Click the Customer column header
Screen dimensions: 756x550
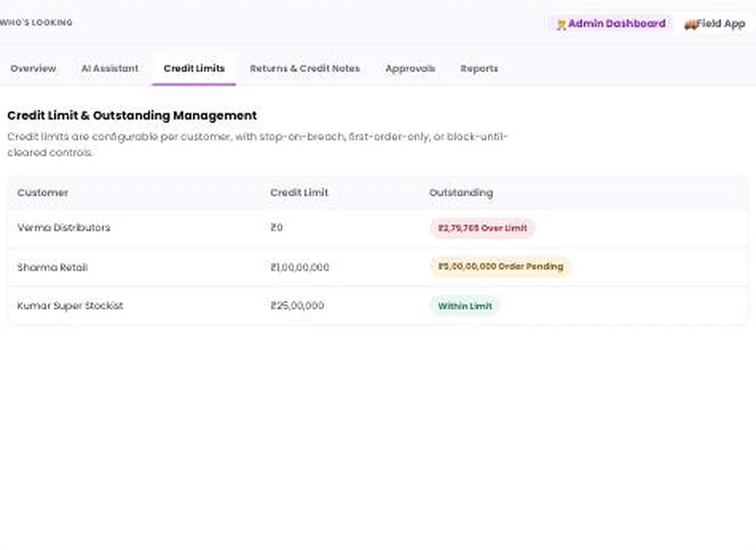(x=42, y=192)
